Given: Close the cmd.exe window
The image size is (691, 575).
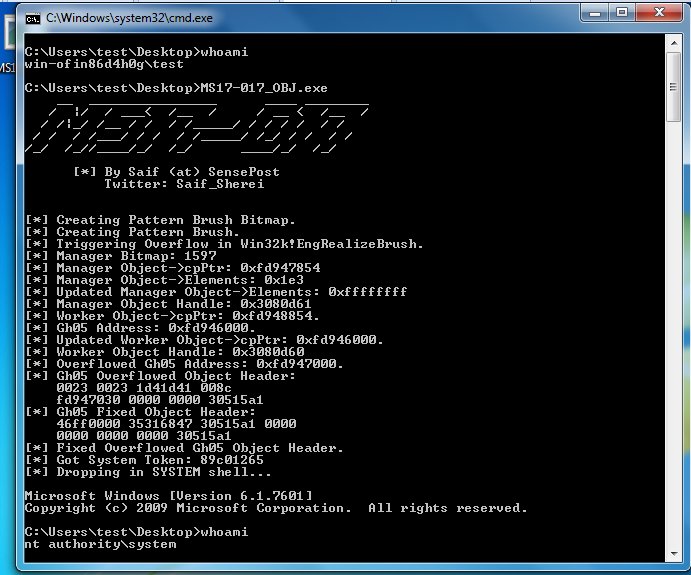Looking at the screenshot, I should (659, 13).
